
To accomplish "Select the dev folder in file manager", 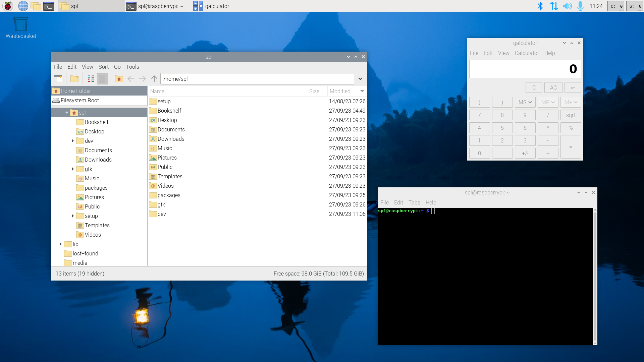I will point(162,214).
